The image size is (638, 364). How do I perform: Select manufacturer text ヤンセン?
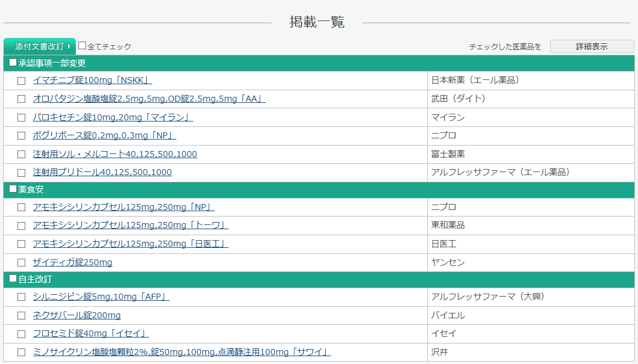448,262
